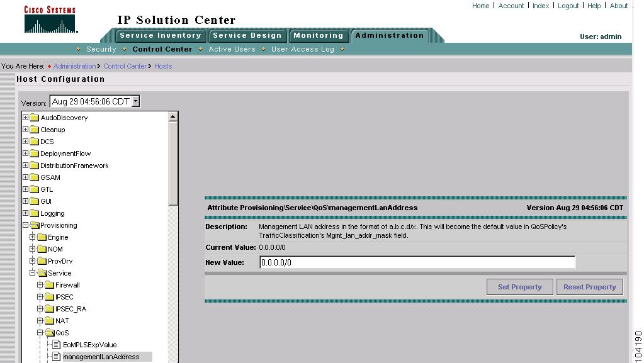Click in the New Value input field
This screenshot has height=363, width=644.
(x=417, y=262)
